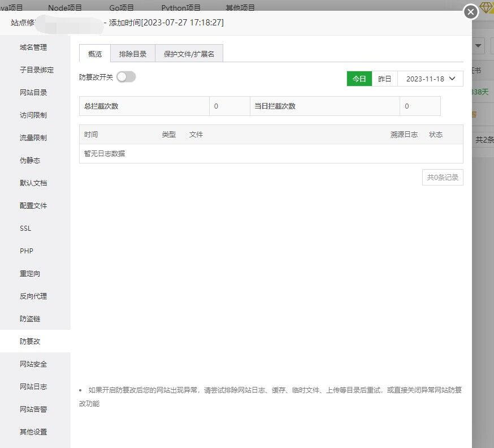
Task: Go to 反向代理 settings
Action: pyautogui.click(x=33, y=296)
